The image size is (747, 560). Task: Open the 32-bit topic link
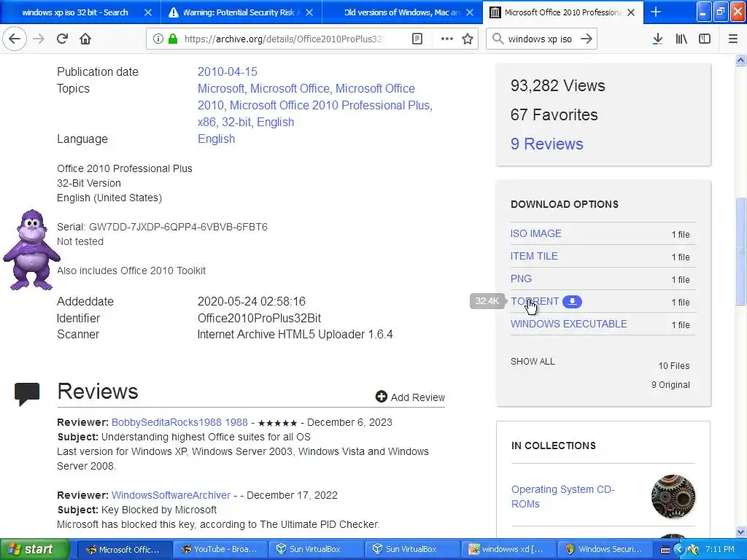(236, 122)
